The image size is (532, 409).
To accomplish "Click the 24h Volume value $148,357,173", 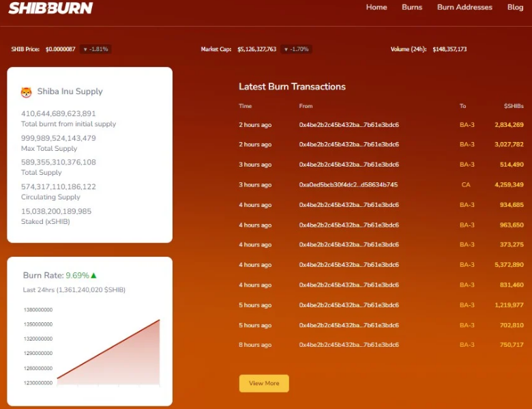I will (x=449, y=49).
